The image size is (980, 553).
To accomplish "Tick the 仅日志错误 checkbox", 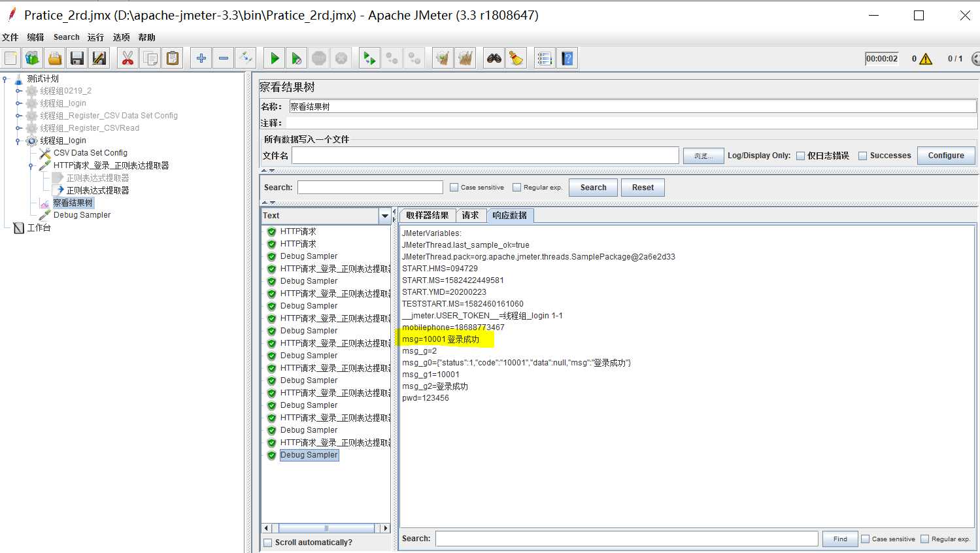I will point(800,156).
